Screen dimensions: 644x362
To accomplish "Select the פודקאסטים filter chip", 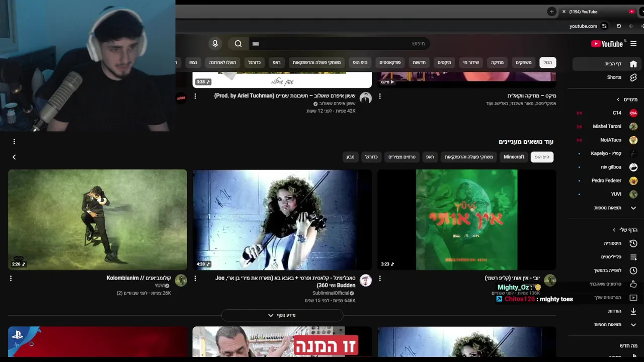I will pos(390,62).
